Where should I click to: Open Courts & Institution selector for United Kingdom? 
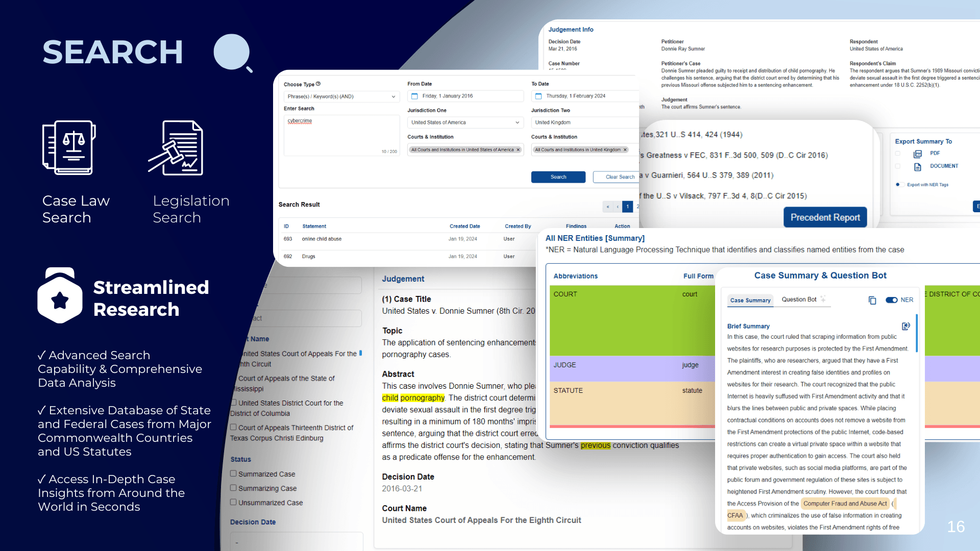(585, 150)
